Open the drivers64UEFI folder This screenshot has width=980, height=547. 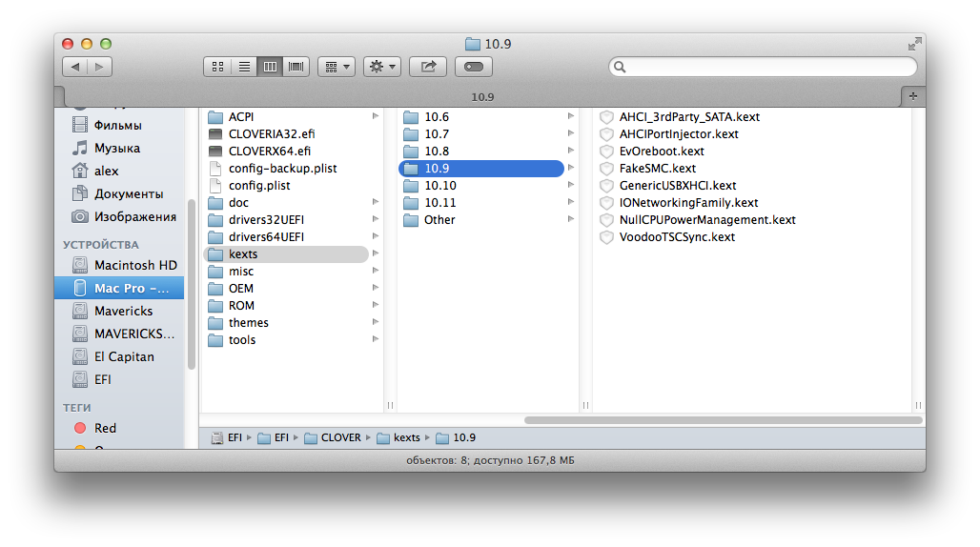(266, 236)
